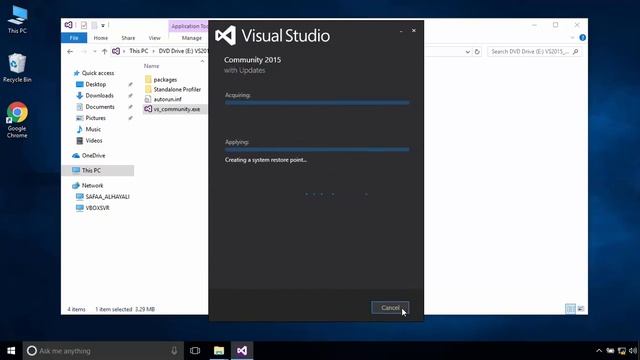
Task: Open the Windows Start menu
Action: pos(11,351)
